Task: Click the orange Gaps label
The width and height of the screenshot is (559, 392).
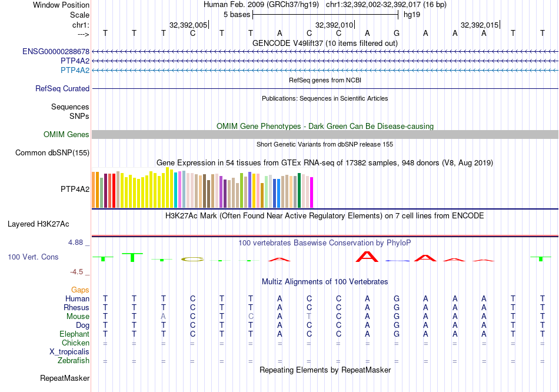Action: coord(80,290)
